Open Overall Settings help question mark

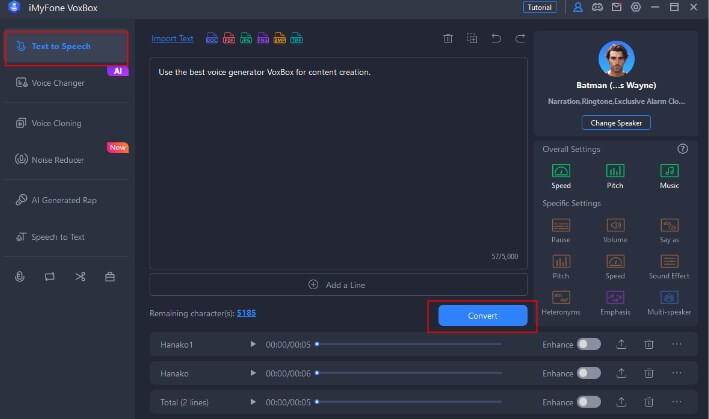pos(683,149)
